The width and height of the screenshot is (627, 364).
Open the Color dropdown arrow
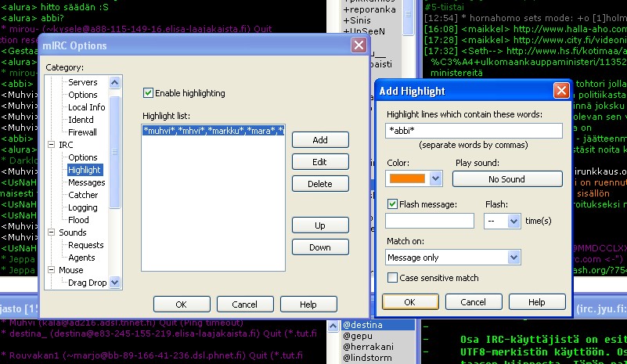pyautogui.click(x=435, y=178)
